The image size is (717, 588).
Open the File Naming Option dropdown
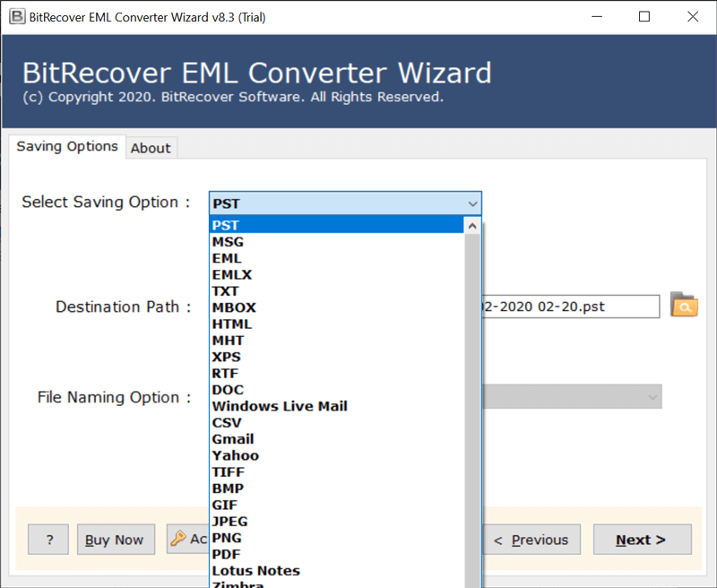(572, 397)
